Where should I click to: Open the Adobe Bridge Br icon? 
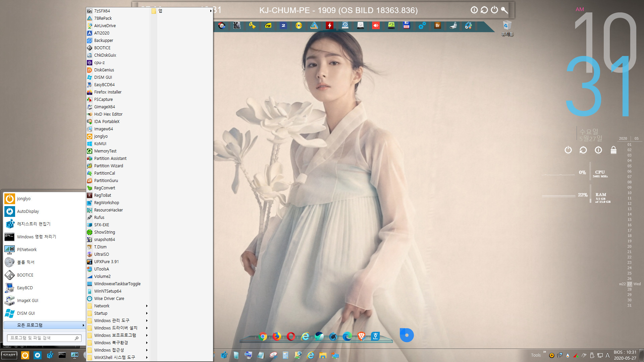[x=437, y=25]
